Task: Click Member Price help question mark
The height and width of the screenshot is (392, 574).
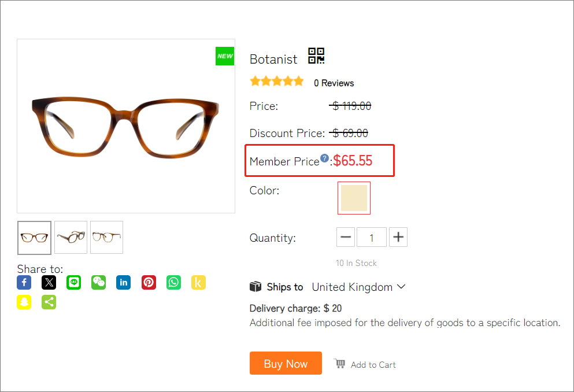Action: pyautogui.click(x=325, y=158)
